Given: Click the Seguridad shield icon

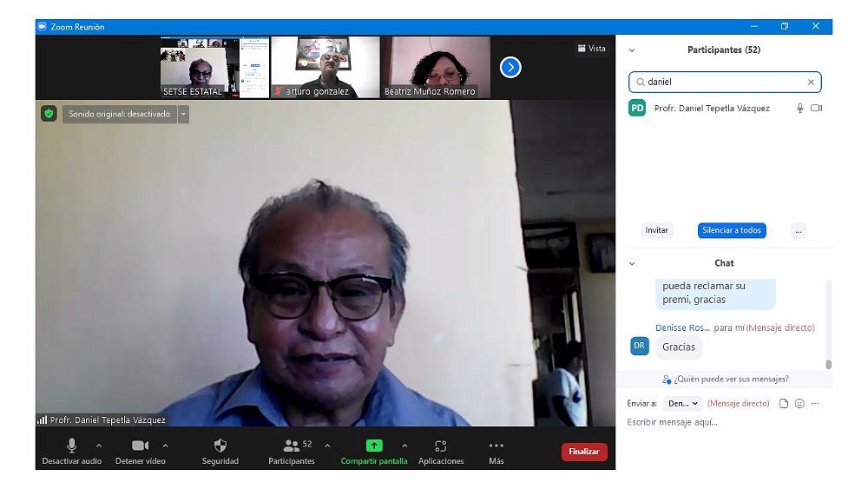Looking at the screenshot, I should tap(220, 446).
